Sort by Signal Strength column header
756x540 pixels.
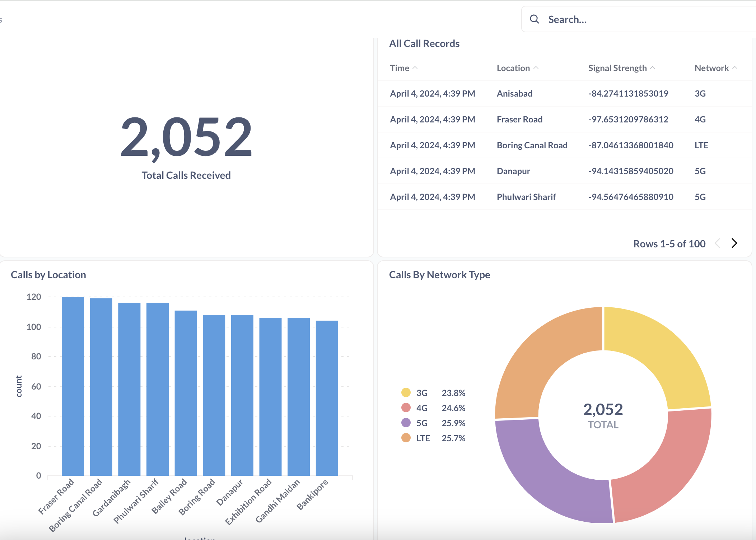pos(617,68)
